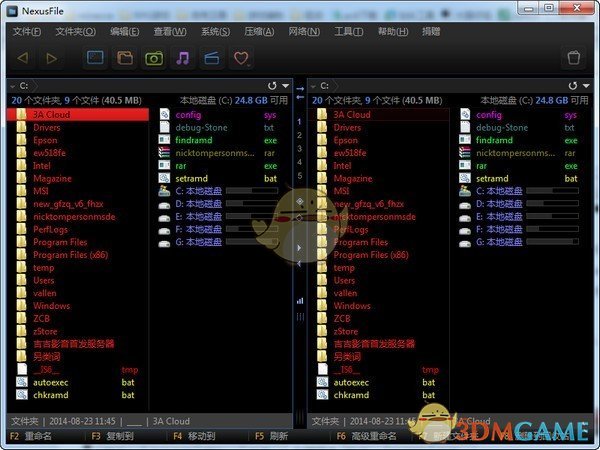Open the 工具(T) menu
The width and height of the screenshot is (600, 450).
click(x=349, y=32)
